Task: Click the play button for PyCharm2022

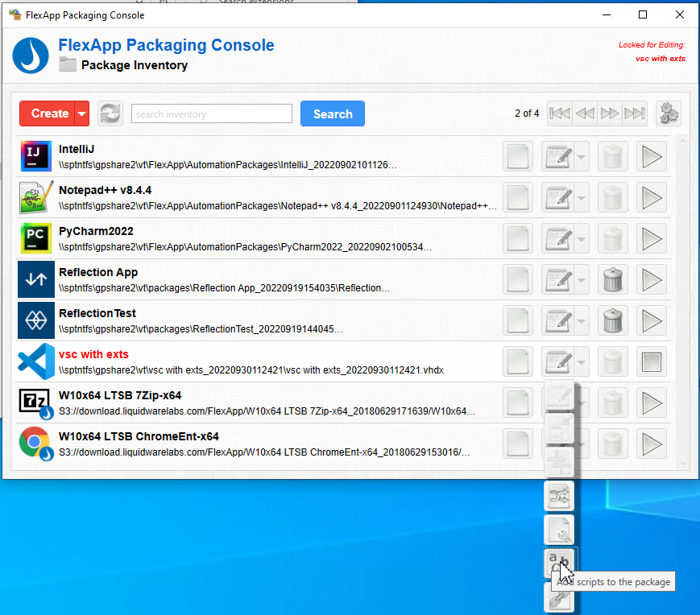Action: (x=652, y=238)
